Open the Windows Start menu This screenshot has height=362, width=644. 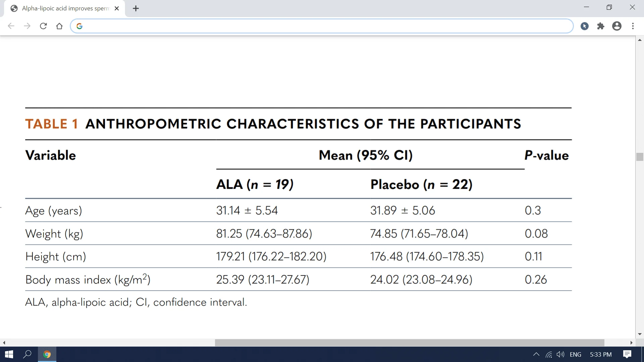(9, 354)
